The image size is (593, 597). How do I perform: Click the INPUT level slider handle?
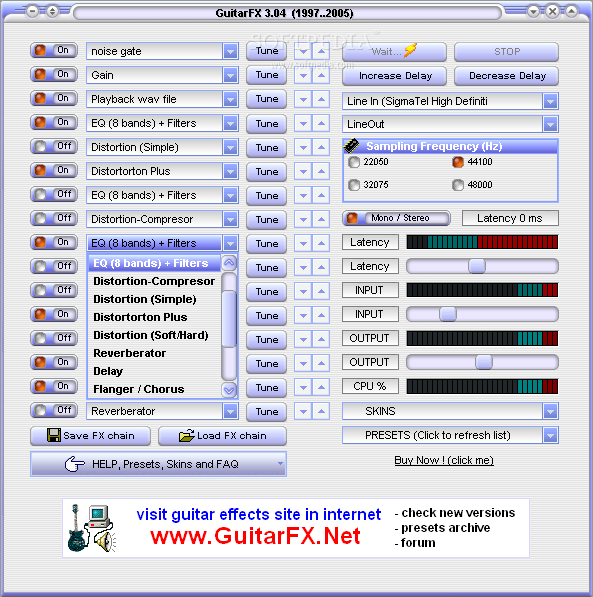click(x=448, y=314)
